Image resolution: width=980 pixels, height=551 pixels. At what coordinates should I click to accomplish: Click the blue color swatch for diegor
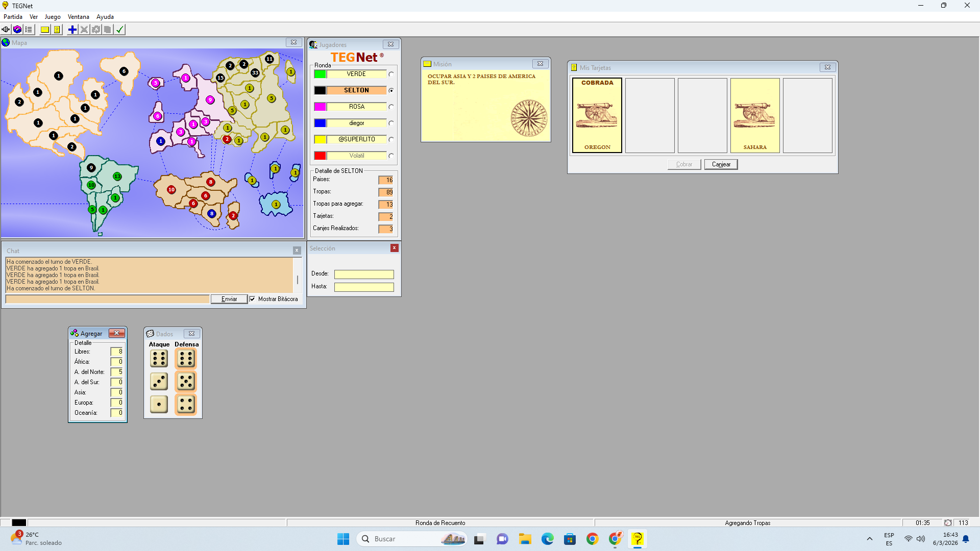[320, 123]
